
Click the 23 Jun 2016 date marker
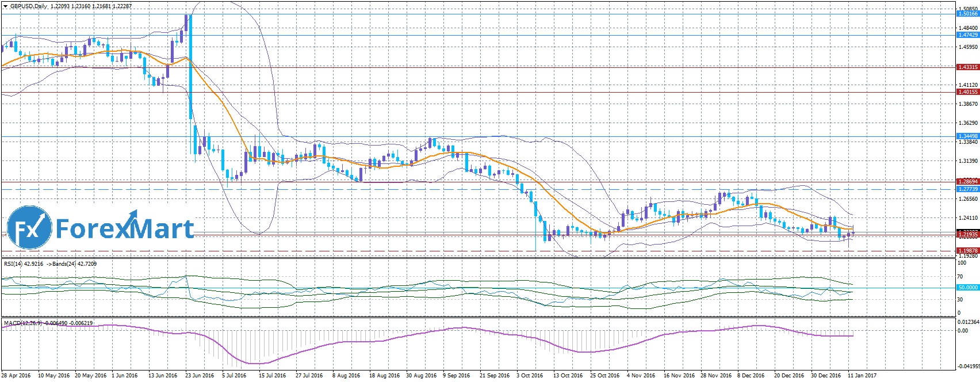click(199, 376)
